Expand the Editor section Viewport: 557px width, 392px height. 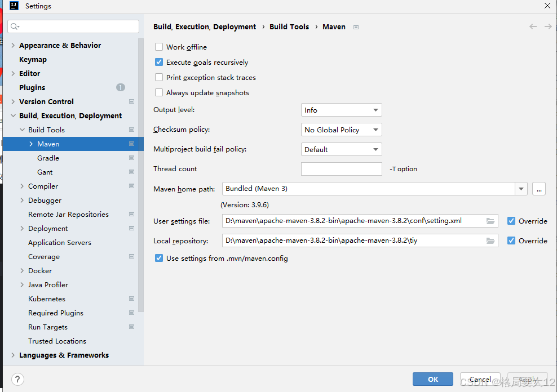(x=13, y=73)
